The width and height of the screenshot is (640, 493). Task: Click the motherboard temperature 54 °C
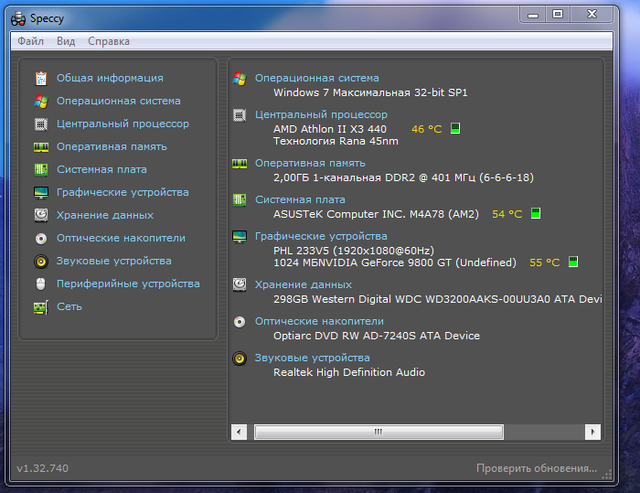(507, 214)
